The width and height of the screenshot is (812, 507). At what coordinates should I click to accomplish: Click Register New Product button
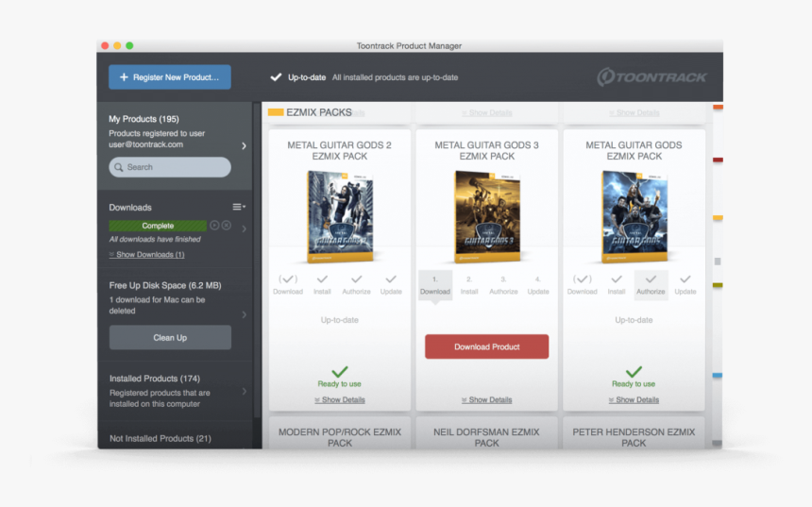[170, 77]
